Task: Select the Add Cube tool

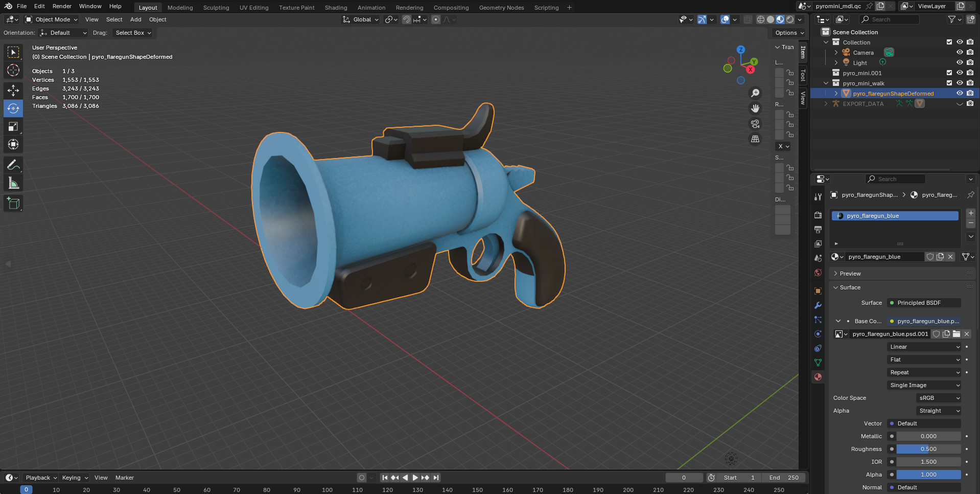Action: [13, 204]
